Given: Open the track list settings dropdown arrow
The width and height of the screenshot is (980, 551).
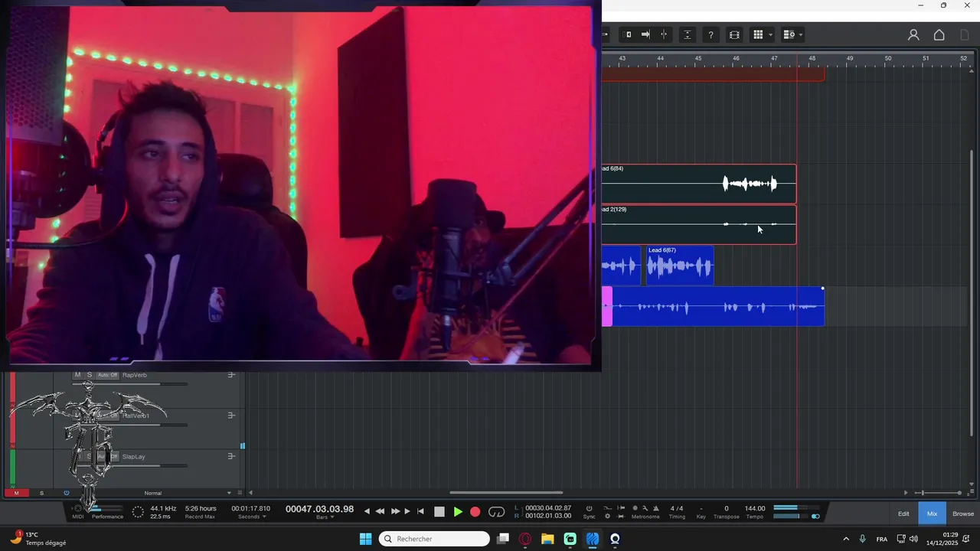Looking at the screenshot, I should [801, 35].
